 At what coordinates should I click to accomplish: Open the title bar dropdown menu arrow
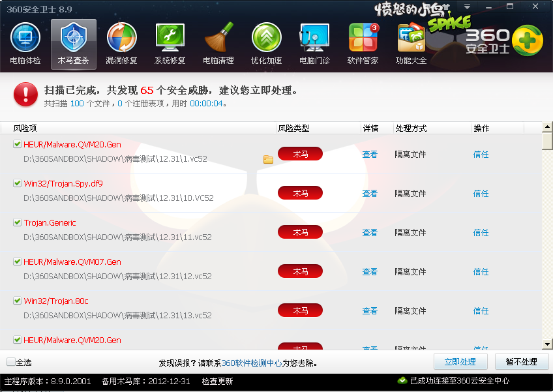pyautogui.click(x=468, y=7)
